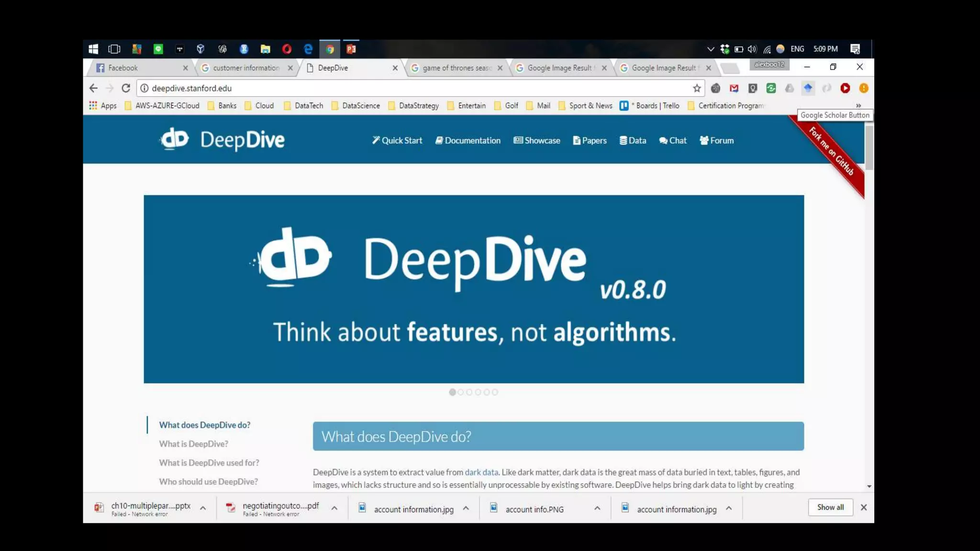980x551 pixels.
Task: Expand options for ch10-multiplepar pptx download
Action: click(x=203, y=508)
